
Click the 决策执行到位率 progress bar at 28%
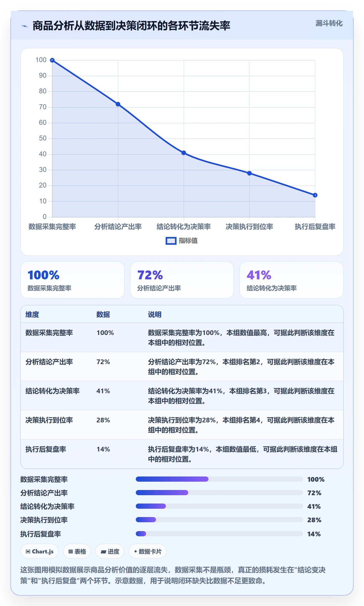point(219,520)
